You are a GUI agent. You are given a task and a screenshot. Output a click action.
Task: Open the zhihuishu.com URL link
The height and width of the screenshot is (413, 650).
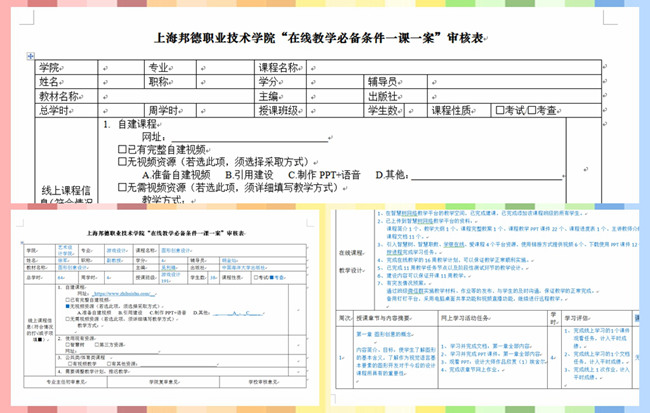124,294
